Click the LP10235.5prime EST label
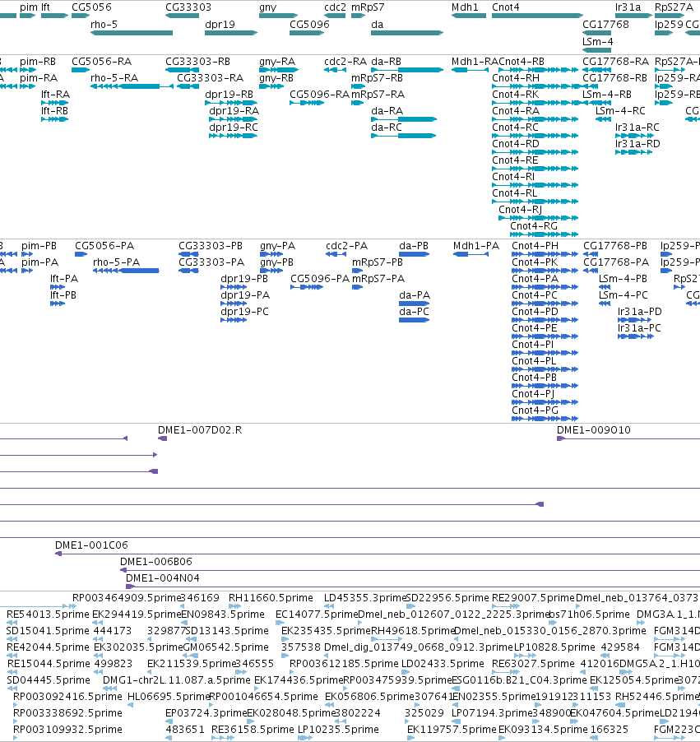700x742 pixels. [x=338, y=729]
